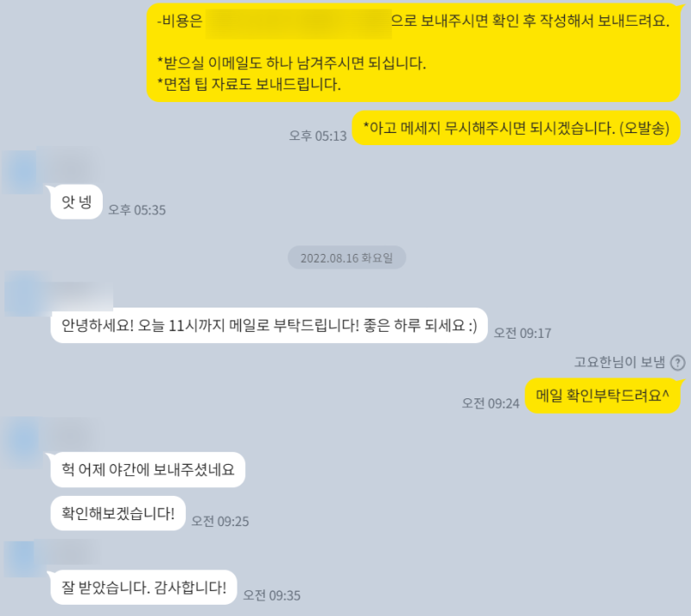This screenshot has height=616, width=691.
Task: Click the 앗 넹 message bubble
Action: [x=77, y=202]
